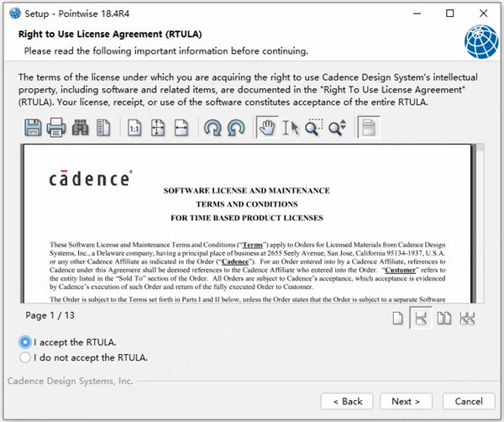
Task: Click the cadence logo in the document
Action: pyautogui.click(x=91, y=178)
